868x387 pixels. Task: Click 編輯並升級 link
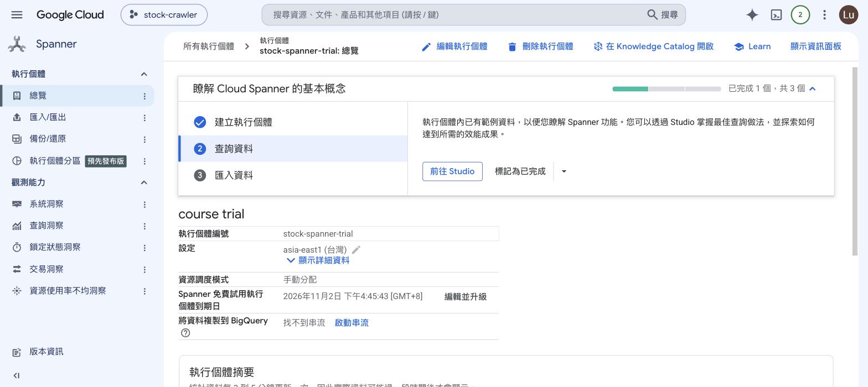pyautogui.click(x=466, y=297)
